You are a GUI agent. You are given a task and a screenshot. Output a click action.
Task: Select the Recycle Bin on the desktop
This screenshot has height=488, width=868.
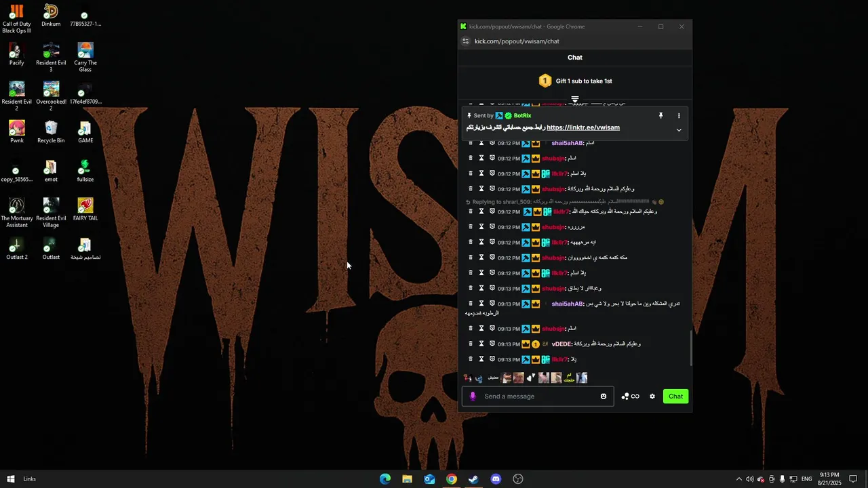pyautogui.click(x=51, y=132)
